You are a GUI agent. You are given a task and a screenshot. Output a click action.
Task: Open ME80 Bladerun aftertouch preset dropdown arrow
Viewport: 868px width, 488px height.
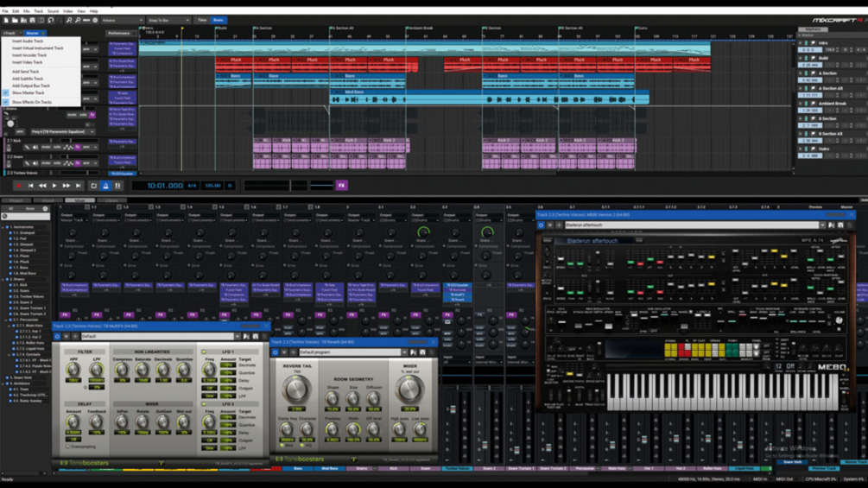tap(822, 225)
